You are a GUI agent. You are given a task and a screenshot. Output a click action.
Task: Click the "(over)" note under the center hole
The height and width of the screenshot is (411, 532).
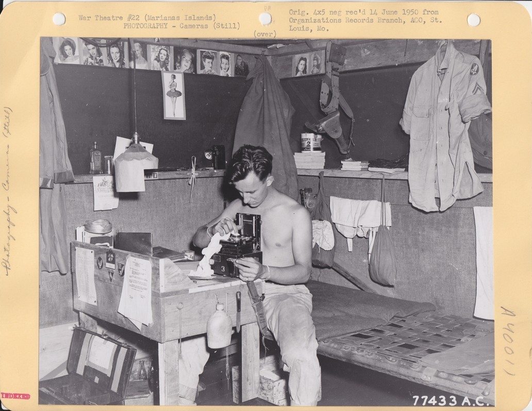point(264,34)
